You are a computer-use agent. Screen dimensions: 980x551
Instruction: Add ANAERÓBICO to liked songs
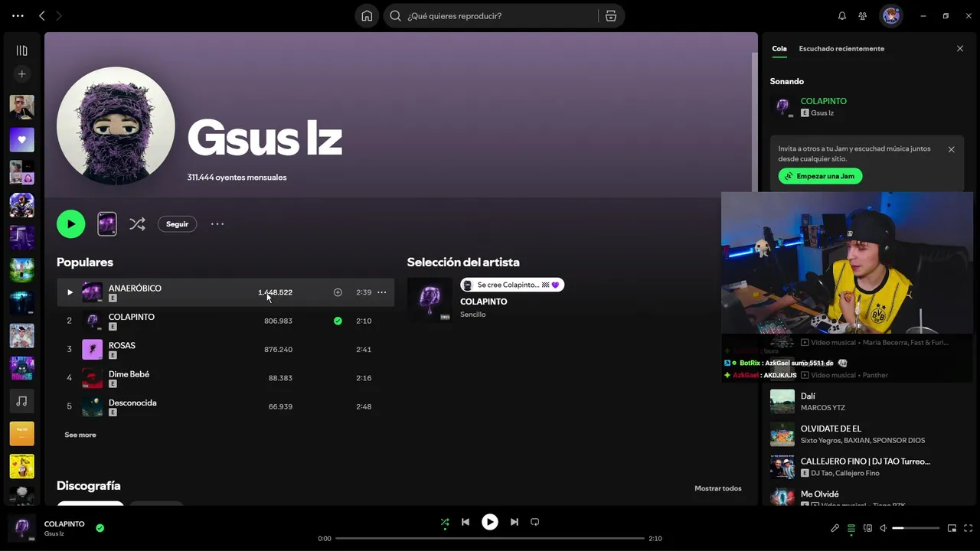point(338,292)
